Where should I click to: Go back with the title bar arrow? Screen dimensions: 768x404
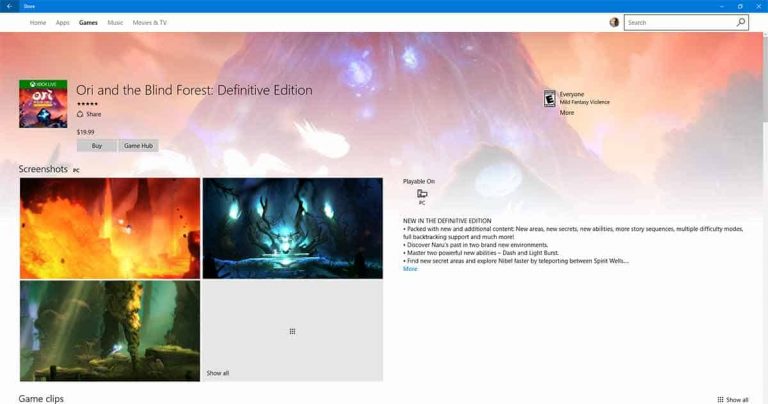coord(9,6)
